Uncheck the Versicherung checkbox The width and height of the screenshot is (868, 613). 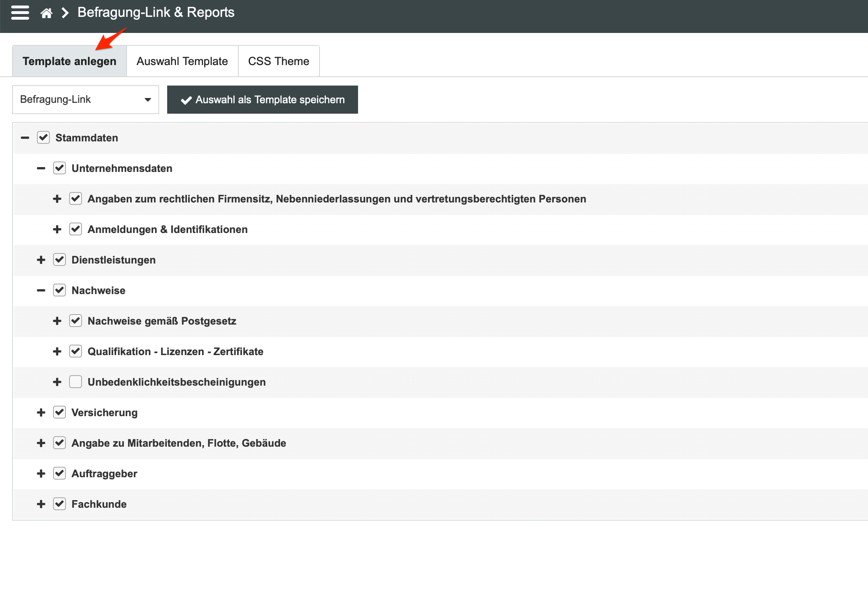(x=59, y=412)
